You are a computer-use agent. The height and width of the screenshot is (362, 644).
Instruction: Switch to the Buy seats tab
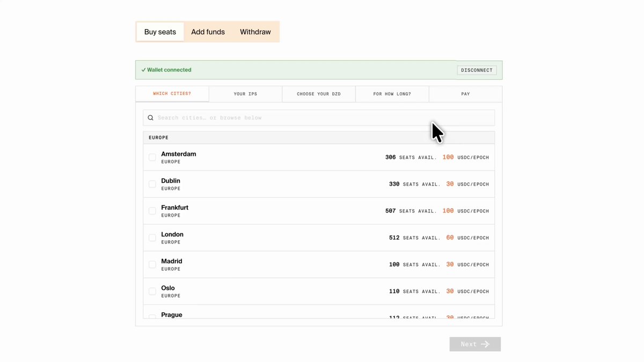160,32
